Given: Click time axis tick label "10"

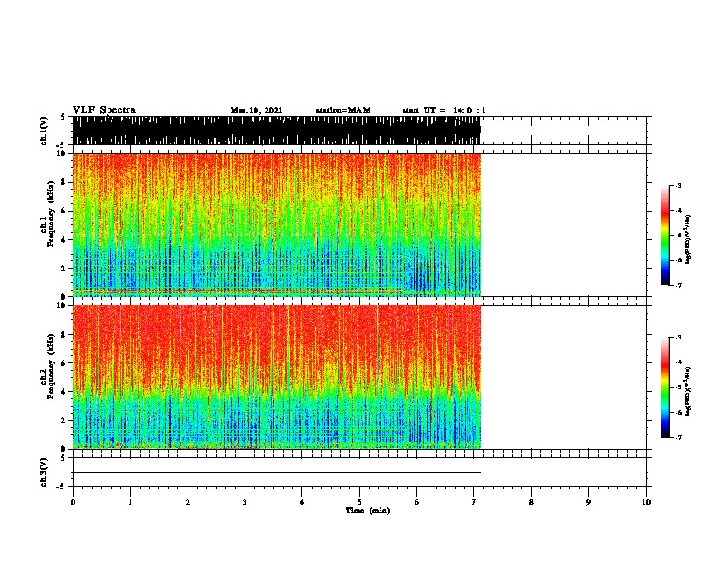Looking at the screenshot, I should tap(646, 502).
